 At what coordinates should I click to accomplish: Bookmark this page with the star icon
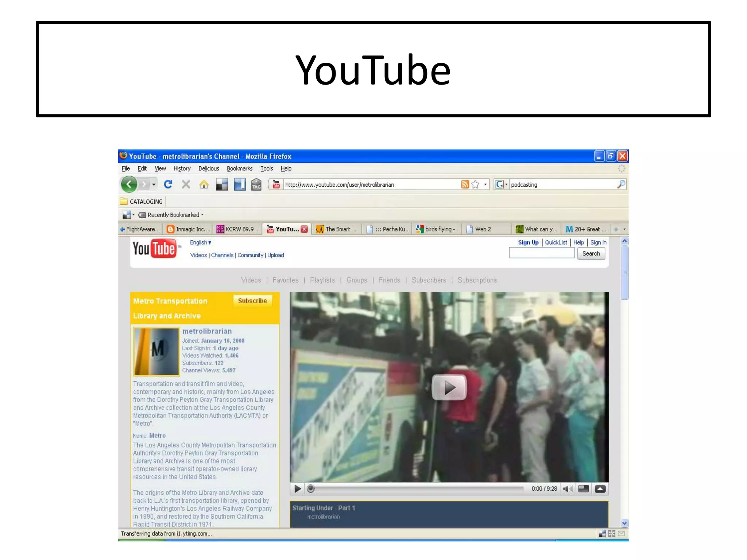475,184
